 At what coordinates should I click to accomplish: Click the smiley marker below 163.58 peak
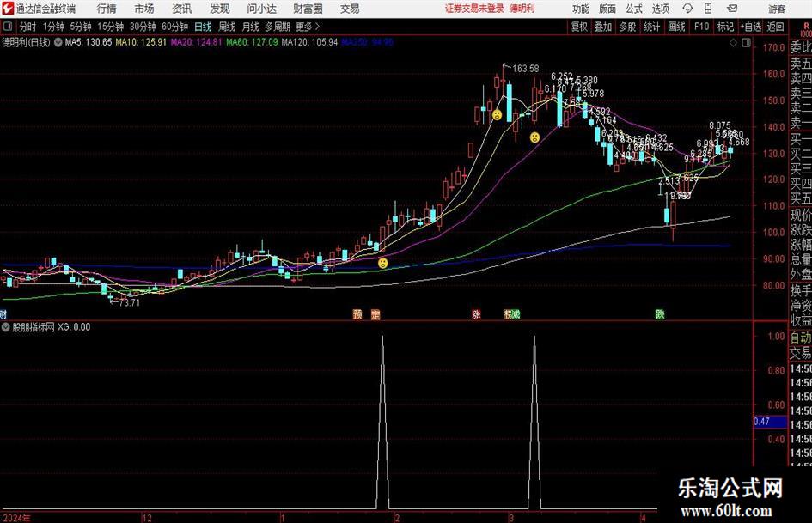[x=498, y=114]
